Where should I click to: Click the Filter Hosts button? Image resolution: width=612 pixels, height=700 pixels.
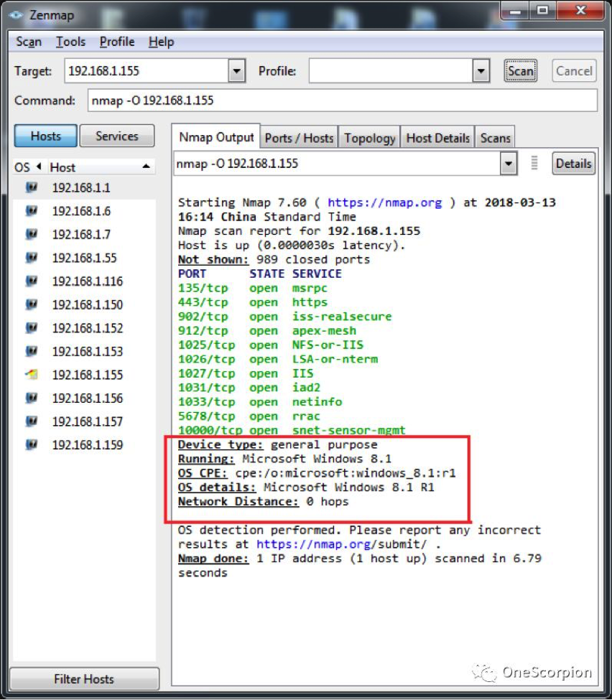click(x=84, y=678)
